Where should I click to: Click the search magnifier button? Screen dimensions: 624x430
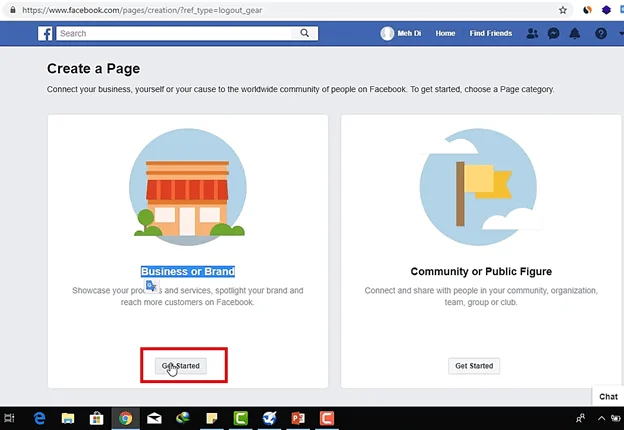pos(306,33)
